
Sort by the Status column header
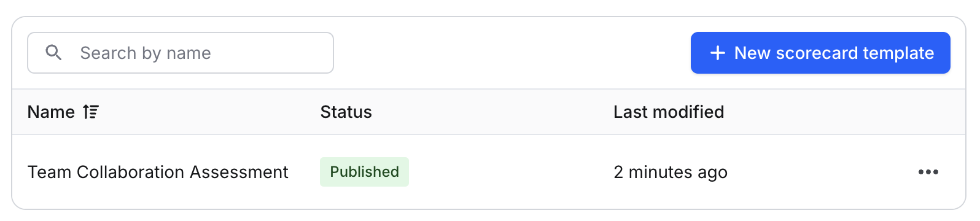tap(346, 112)
